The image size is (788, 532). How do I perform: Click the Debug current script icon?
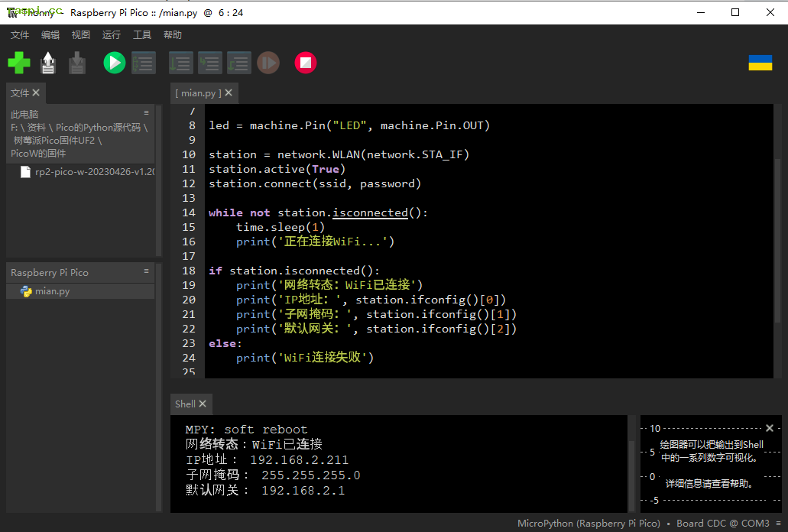point(144,63)
